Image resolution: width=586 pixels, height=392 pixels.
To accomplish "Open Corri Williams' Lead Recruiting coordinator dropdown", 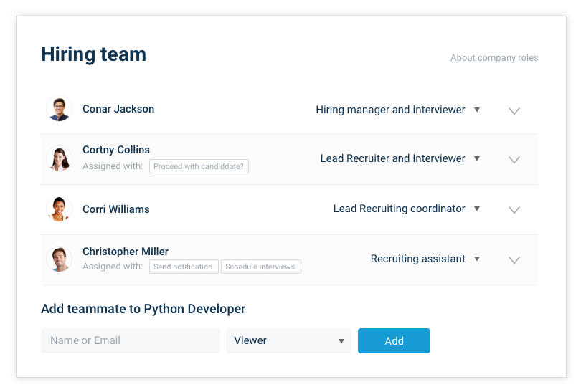I will tap(477, 209).
